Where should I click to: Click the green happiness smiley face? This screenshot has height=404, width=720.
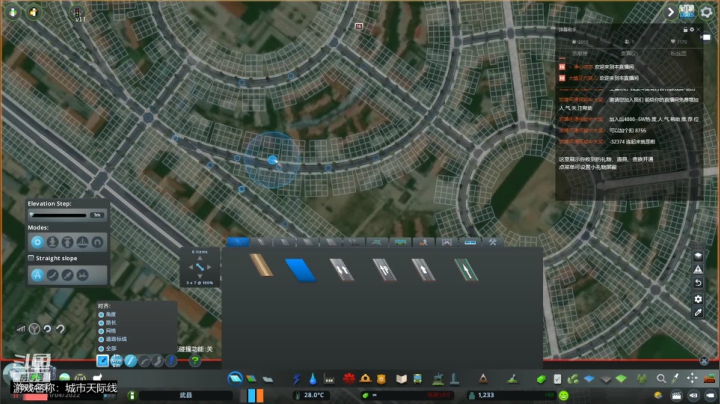564,395
